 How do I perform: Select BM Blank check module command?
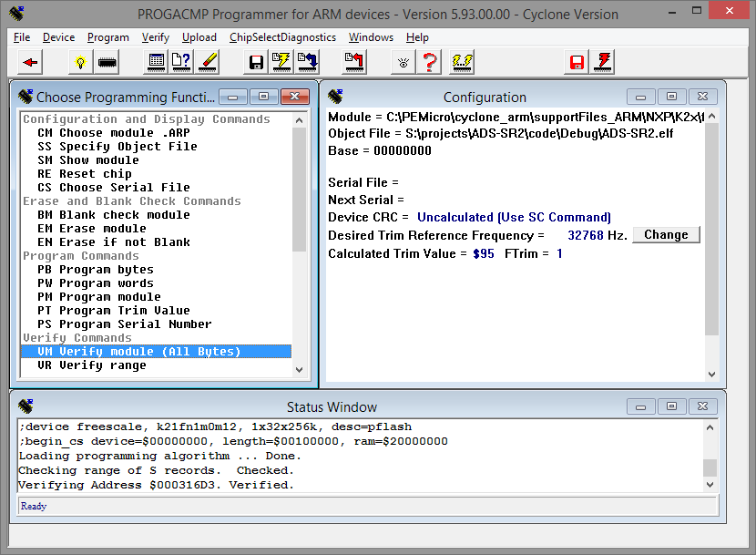[157, 215]
